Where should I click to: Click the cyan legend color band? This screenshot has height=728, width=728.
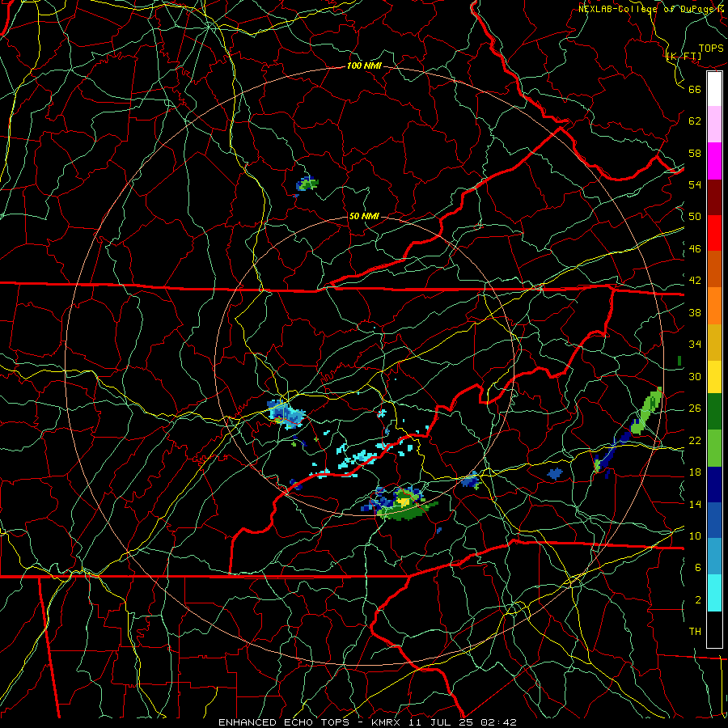pos(714,593)
